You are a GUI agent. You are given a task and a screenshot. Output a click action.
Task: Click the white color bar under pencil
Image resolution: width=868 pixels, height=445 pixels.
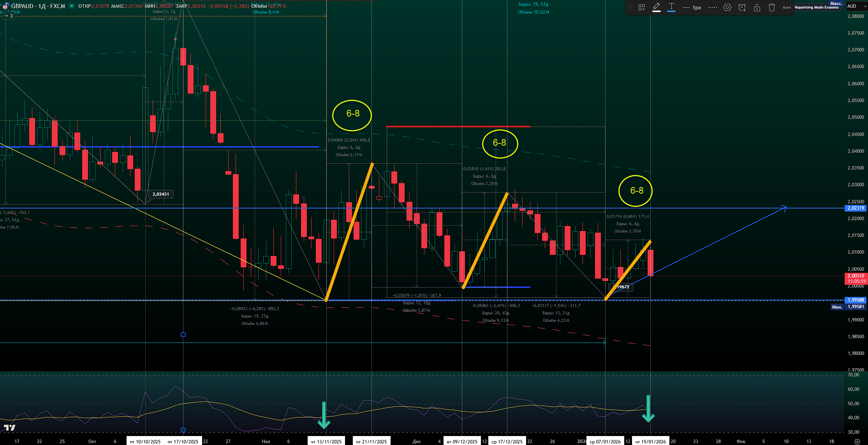[x=657, y=11]
